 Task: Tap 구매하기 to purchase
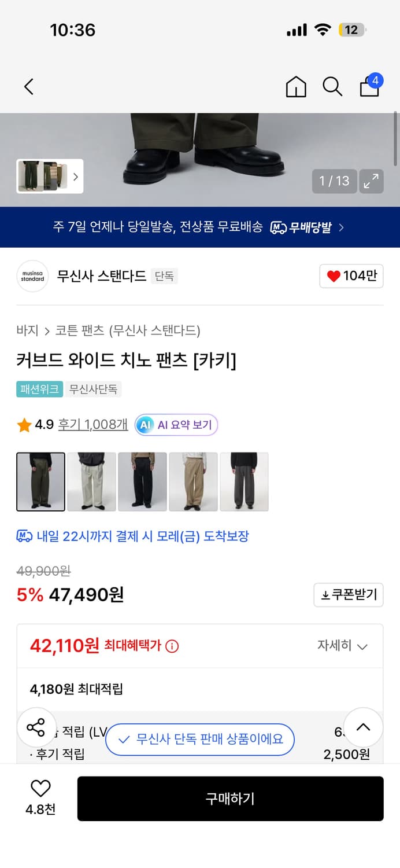(231, 799)
